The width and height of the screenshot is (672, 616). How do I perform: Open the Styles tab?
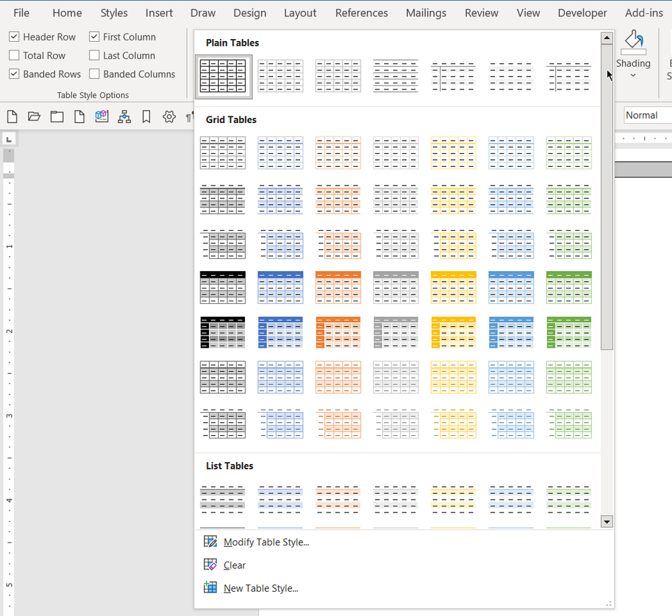pos(114,13)
